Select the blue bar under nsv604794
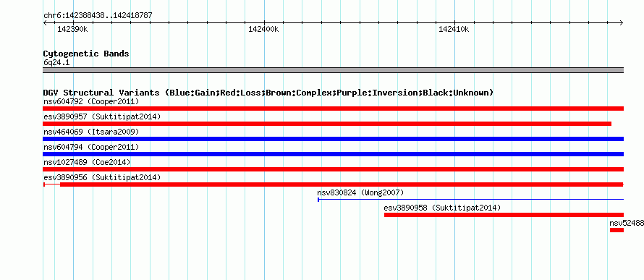This screenshot has width=644, height=280. [x=333, y=154]
